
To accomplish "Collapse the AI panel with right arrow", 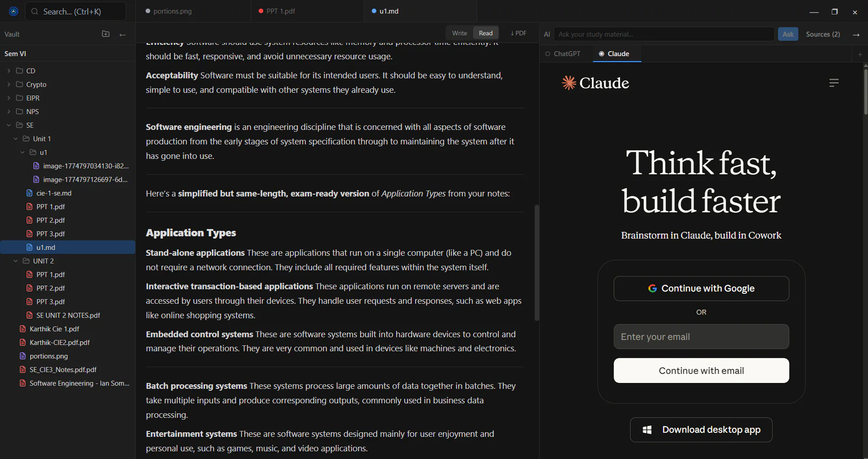I will [856, 34].
